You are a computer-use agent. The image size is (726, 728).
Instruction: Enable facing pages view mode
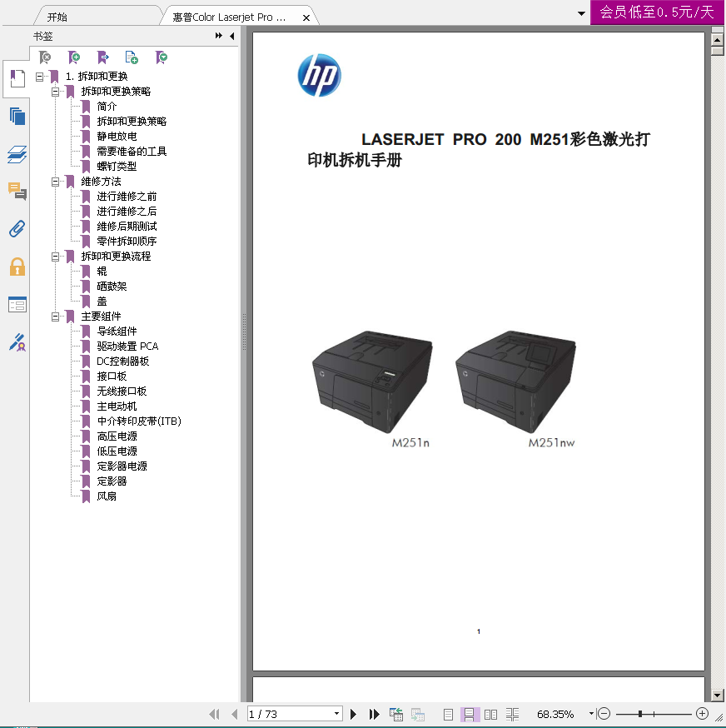pyautogui.click(x=490, y=714)
